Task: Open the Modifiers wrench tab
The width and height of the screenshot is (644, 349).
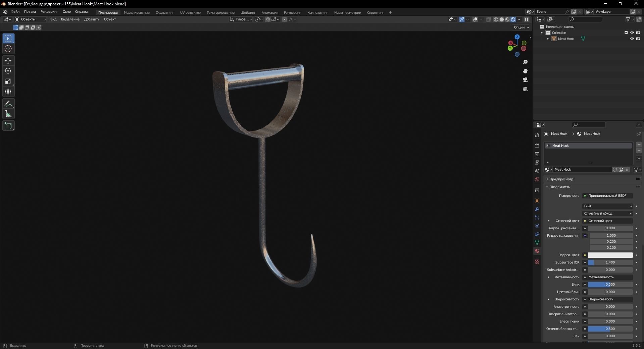Action: click(537, 209)
